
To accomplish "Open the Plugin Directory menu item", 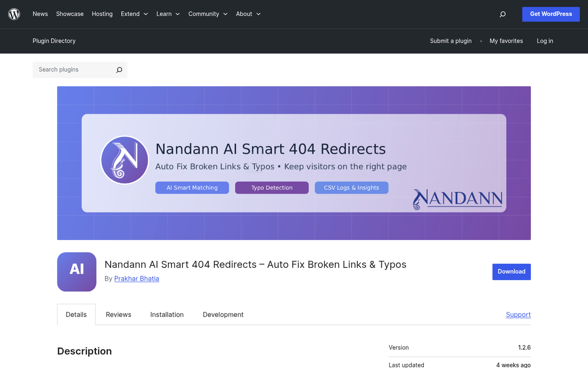I will tap(54, 41).
